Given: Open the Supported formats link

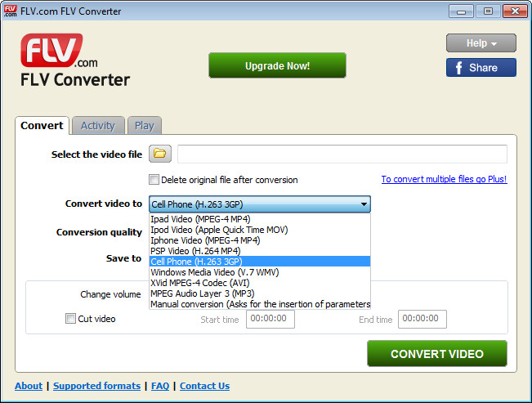Looking at the screenshot, I should (96, 386).
